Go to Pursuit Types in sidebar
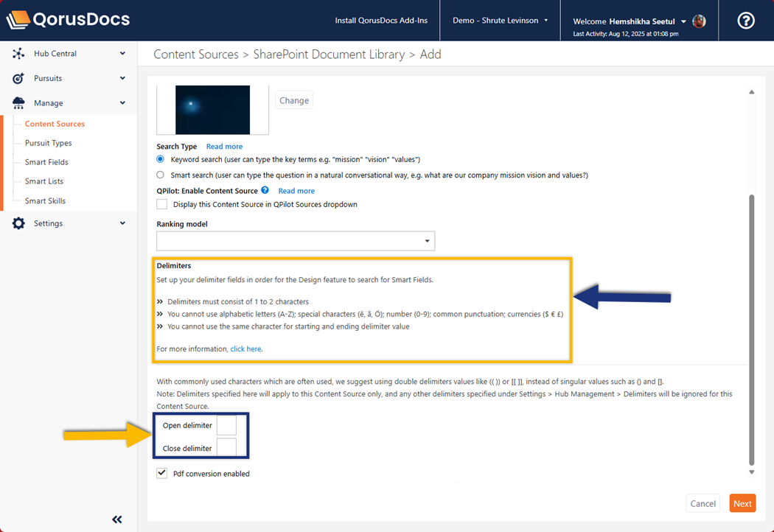774x532 pixels. click(x=48, y=143)
